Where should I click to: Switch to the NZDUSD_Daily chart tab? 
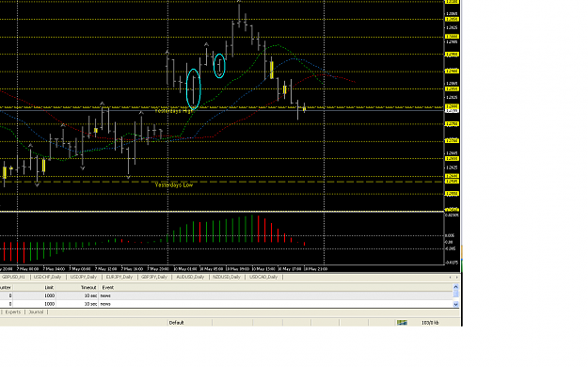[227, 277]
